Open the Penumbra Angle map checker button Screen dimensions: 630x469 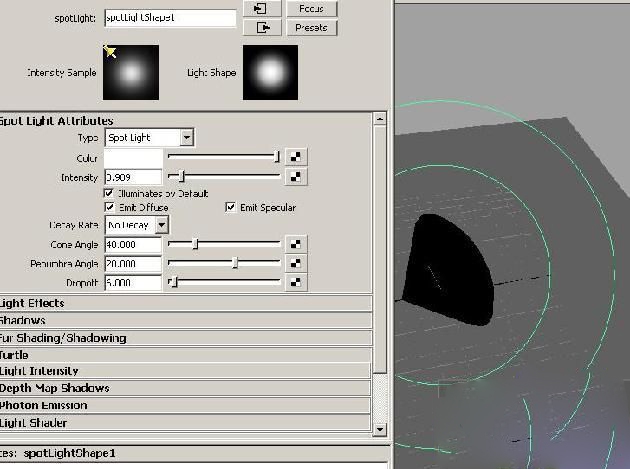pyautogui.click(x=296, y=263)
